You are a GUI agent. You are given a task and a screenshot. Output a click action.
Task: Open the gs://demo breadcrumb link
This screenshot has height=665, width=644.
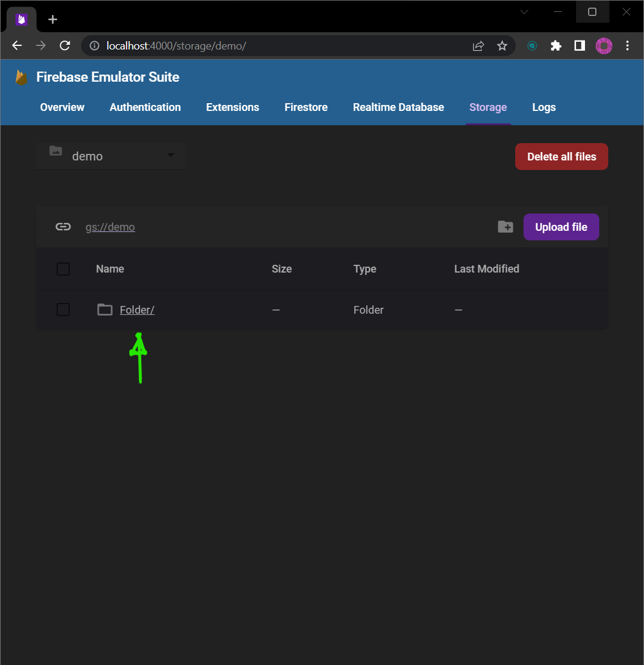[110, 227]
